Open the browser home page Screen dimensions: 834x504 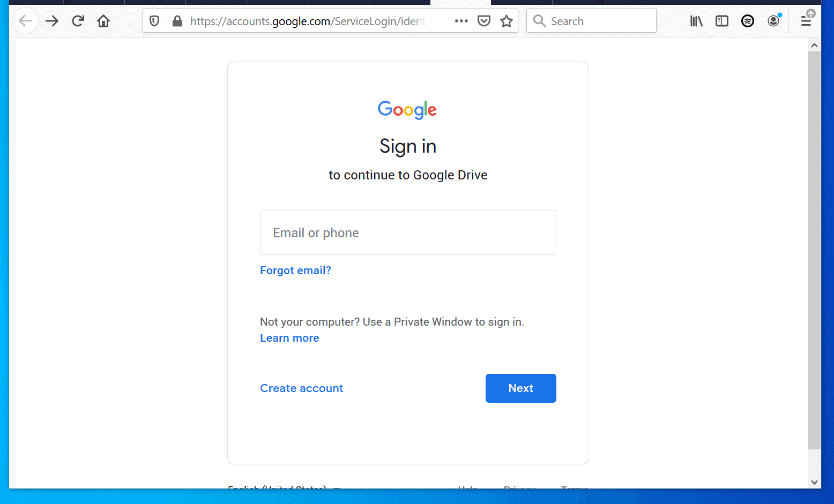[x=103, y=20]
